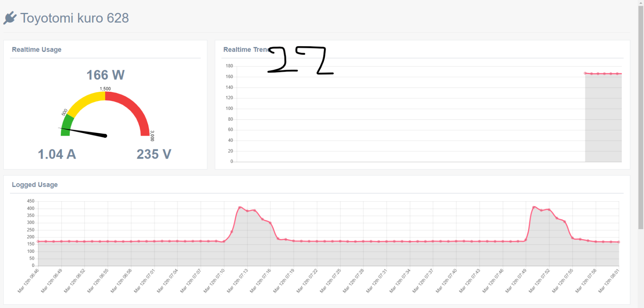Click the 180 y-axis label on the trend chart
The image size is (644, 308).
pos(229,66)
